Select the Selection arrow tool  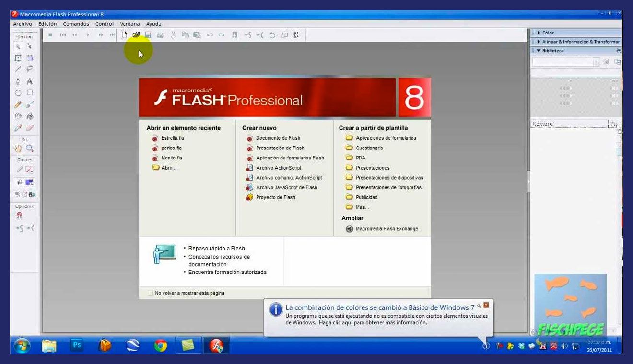click(x=18, y=46)
